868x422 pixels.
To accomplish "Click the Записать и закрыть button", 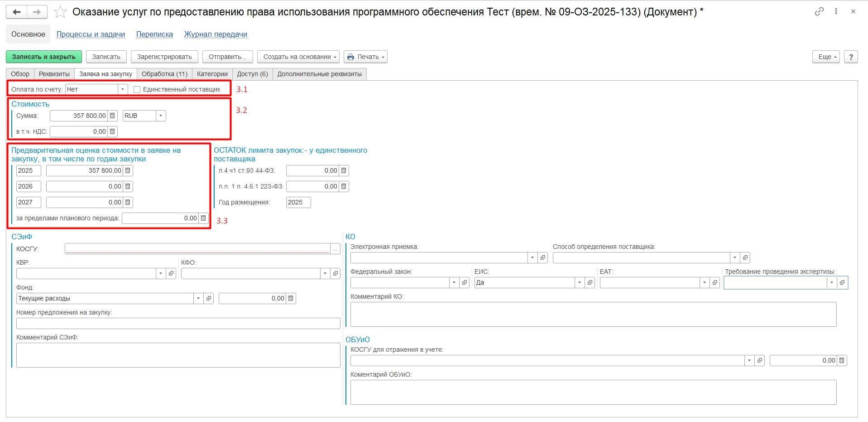I will (44, 57).
